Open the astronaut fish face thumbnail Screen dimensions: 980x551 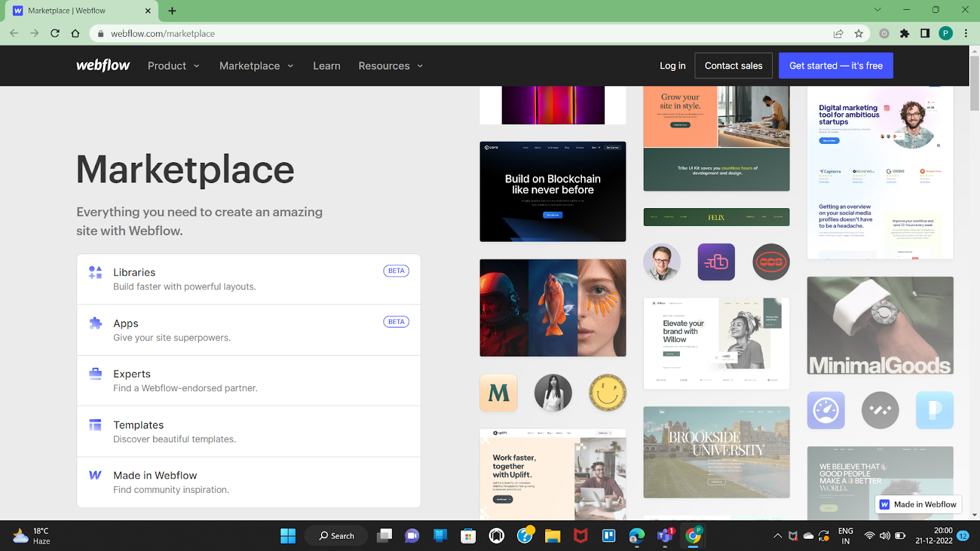pyautogui.click(x=553, y=307)
